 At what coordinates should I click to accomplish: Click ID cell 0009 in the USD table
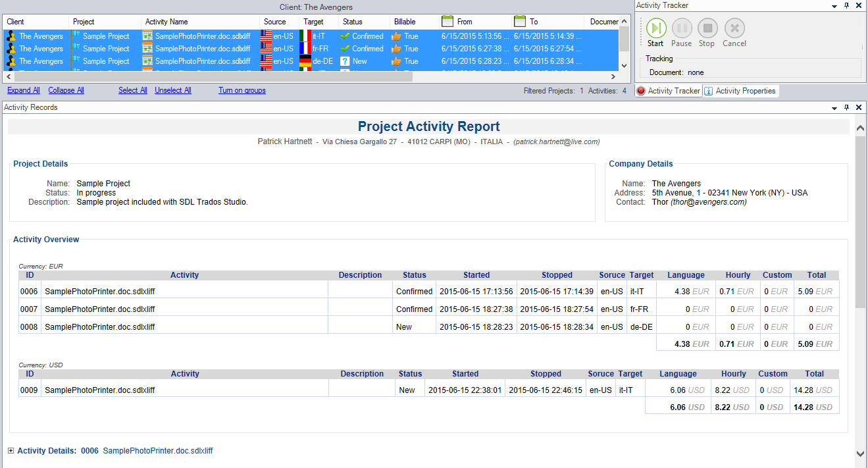[29, 390]
